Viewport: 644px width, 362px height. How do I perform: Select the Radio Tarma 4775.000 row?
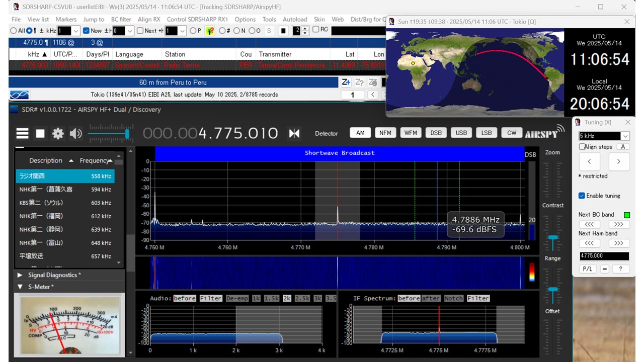point(197,65)
